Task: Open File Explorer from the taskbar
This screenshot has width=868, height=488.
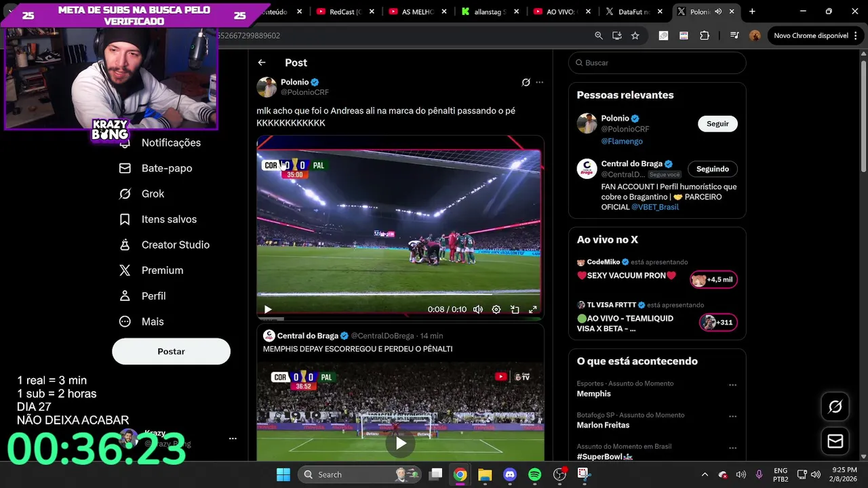Action: point(485,474)
